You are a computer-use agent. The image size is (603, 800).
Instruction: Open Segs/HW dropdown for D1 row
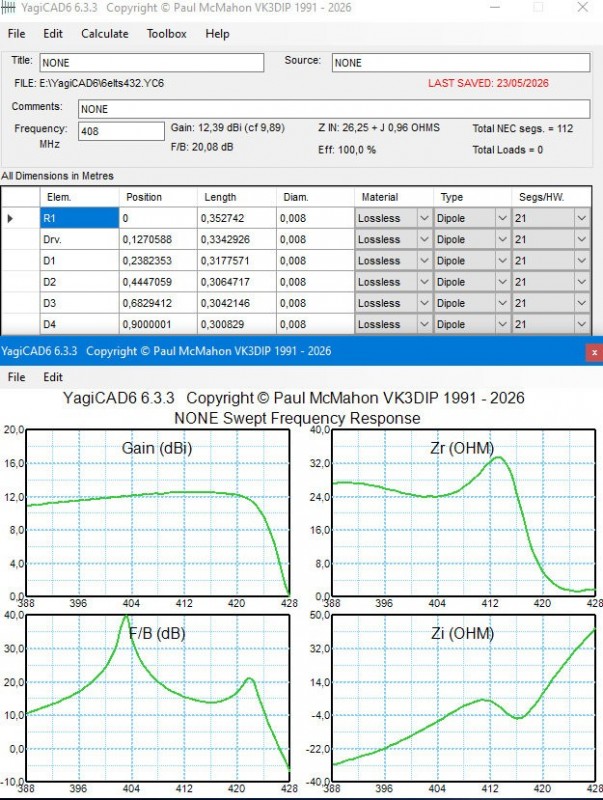pos(582,261)
